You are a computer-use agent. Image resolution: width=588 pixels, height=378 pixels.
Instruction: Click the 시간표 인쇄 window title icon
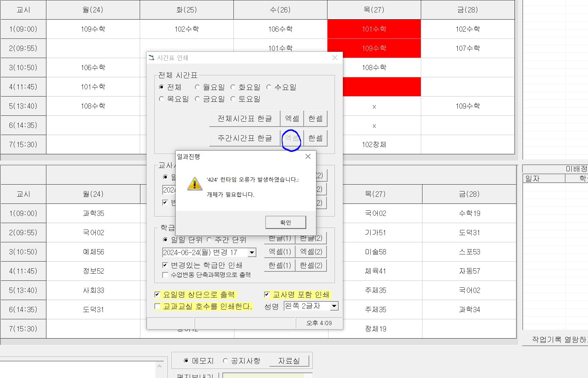151,58
